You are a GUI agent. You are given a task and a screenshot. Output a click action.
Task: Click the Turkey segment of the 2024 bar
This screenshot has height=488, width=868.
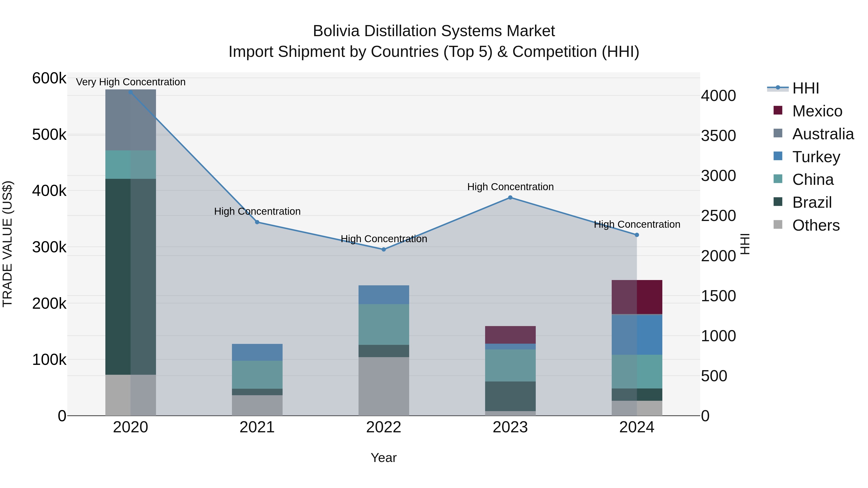pyautogui.click(x=637, y=335)
